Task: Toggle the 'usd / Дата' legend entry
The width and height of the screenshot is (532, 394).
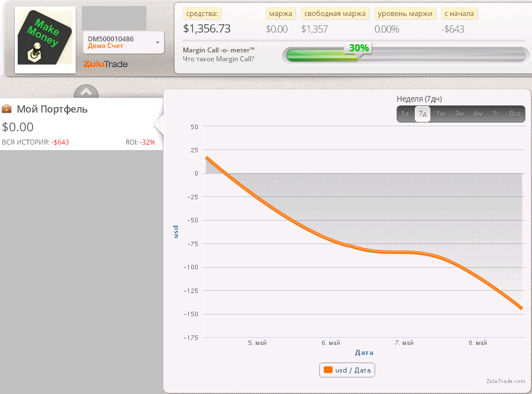Action: (x=347, y=370)
